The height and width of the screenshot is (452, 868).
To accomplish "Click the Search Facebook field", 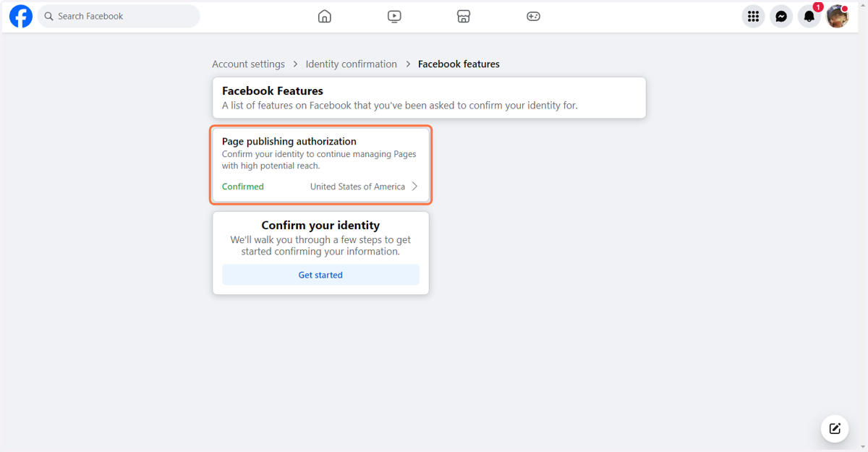I will (x=119, y=16).
